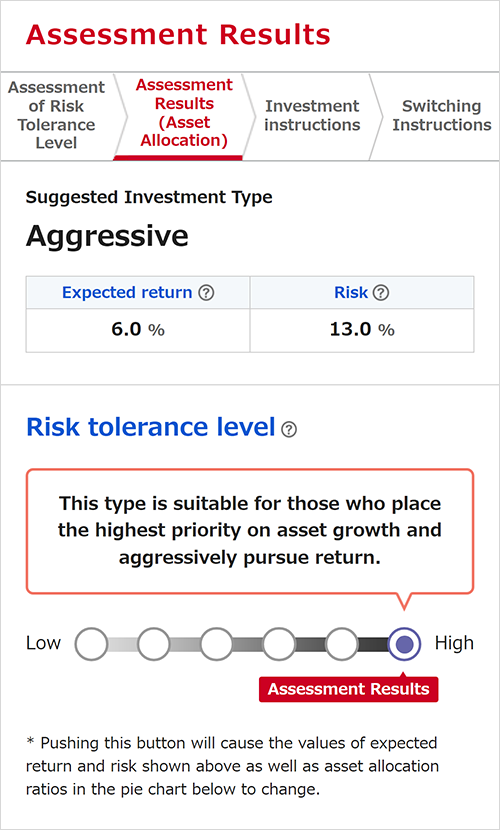Click the Risk column header link
Screen dimensions: 500x830
350,293
